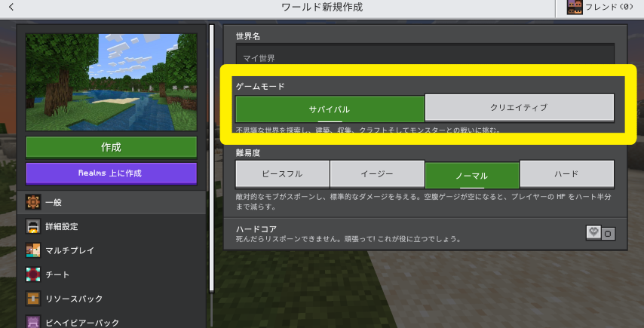Click the マルチプレイ character faces icon
Viewport: 644px width, 328px height.
(x=33, y=250)
